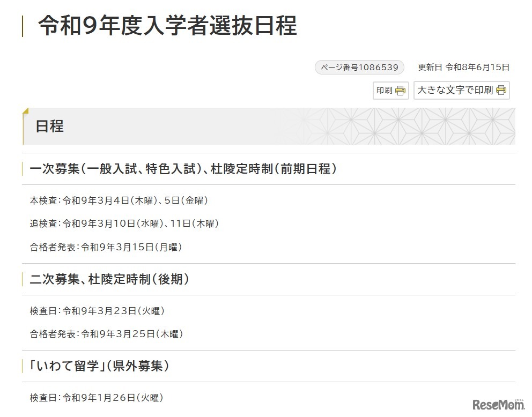Image resolution: width=532 pixels, height=417 pixels.
Task: Select the 更新日 令和8年6月15日 text
Action: (463, 67)
